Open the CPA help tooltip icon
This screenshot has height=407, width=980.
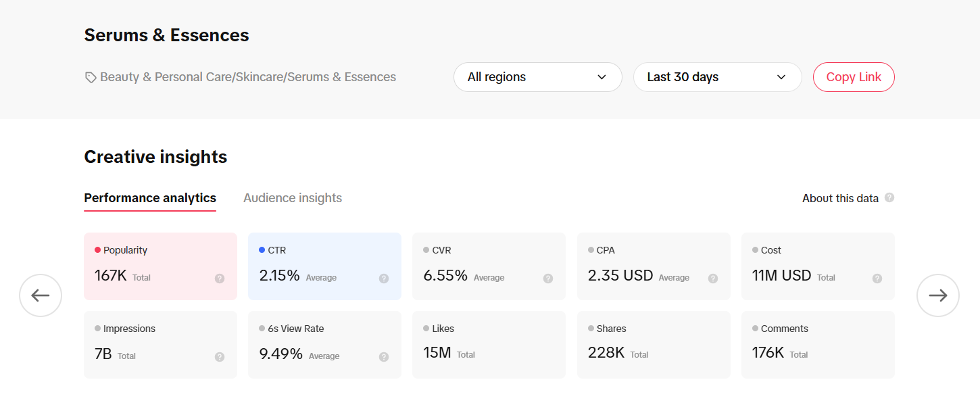(x=712, y=278)
